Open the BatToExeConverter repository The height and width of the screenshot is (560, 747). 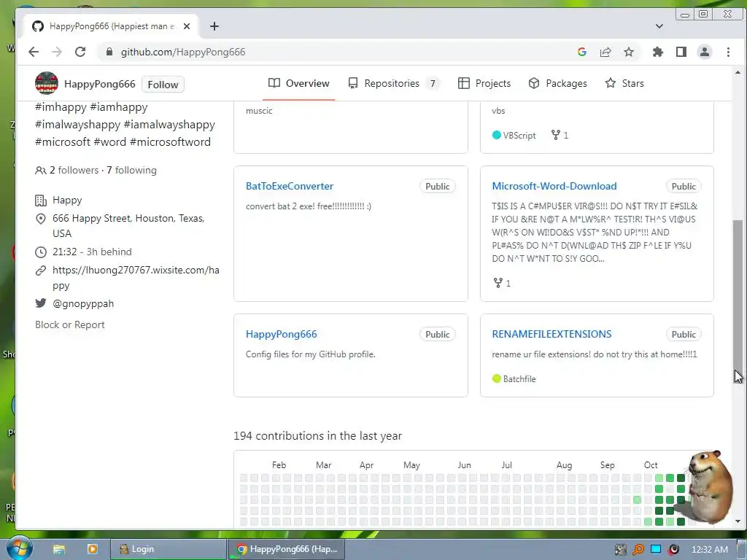click(289, 186)
